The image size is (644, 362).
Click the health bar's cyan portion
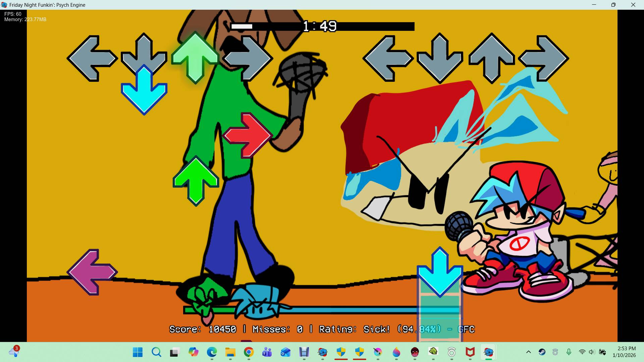pyautogui.click(x=369, y=310)
